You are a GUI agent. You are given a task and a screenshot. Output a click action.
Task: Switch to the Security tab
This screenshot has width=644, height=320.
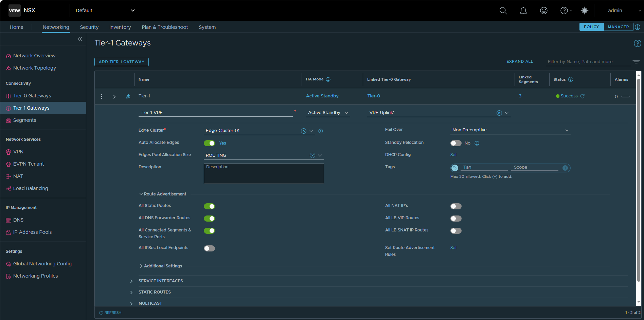[x=89, y=27]
